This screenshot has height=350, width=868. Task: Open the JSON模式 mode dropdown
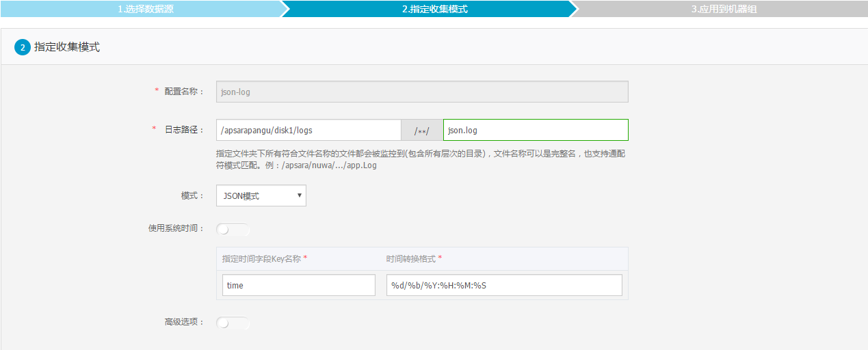coord(261,196)
